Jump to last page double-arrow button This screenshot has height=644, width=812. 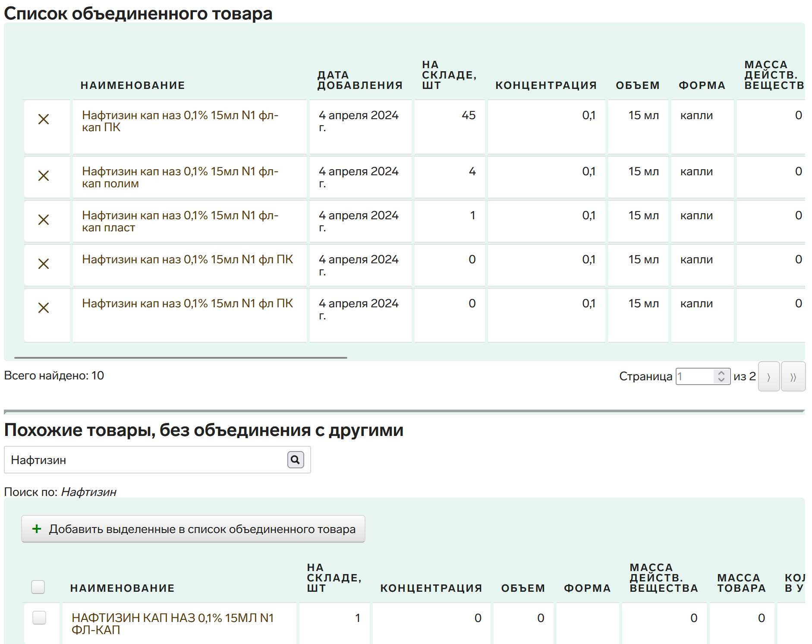[793, 376]
